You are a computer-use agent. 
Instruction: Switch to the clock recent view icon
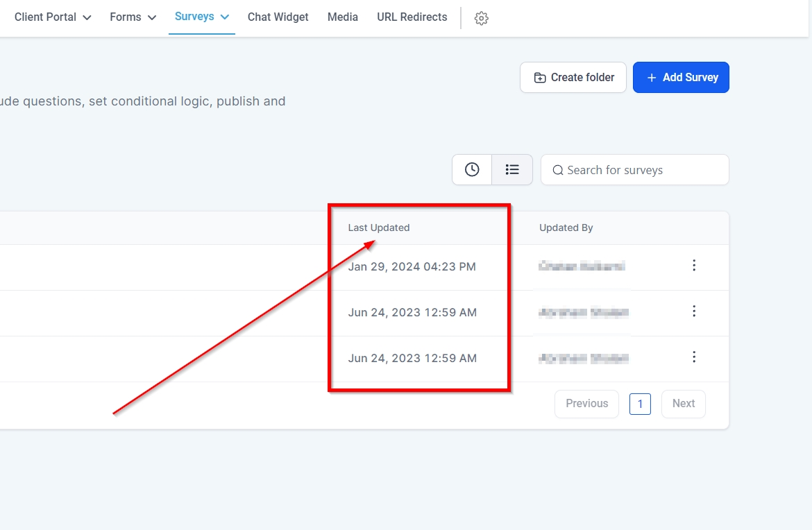coord(472,169)
